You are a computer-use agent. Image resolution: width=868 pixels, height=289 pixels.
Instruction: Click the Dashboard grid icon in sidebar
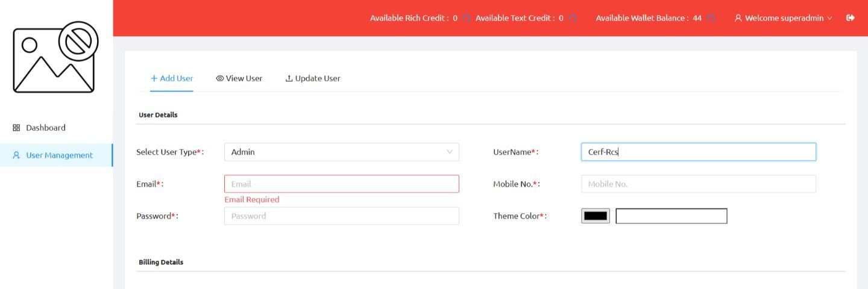pyautogui.click(x=16, y=128)
